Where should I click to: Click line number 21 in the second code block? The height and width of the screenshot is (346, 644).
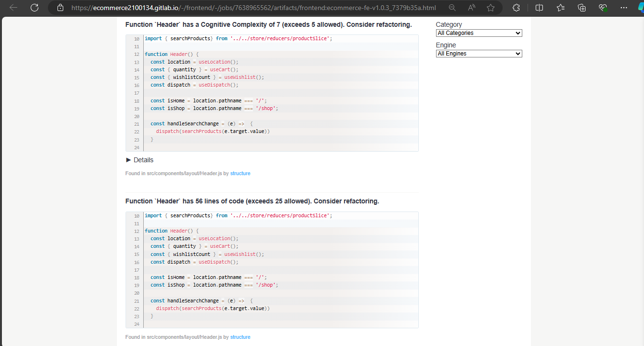pyautogui.click(x=137, y=301)
